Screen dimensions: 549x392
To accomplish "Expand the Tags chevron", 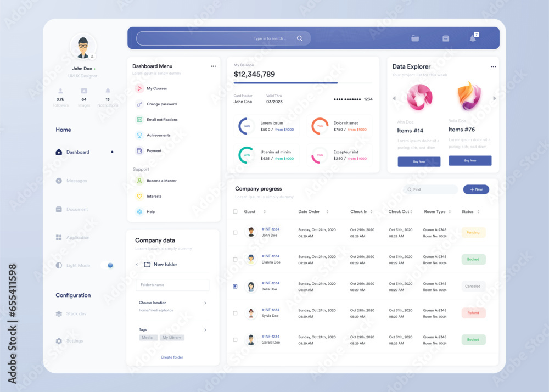I will [205, 330].
